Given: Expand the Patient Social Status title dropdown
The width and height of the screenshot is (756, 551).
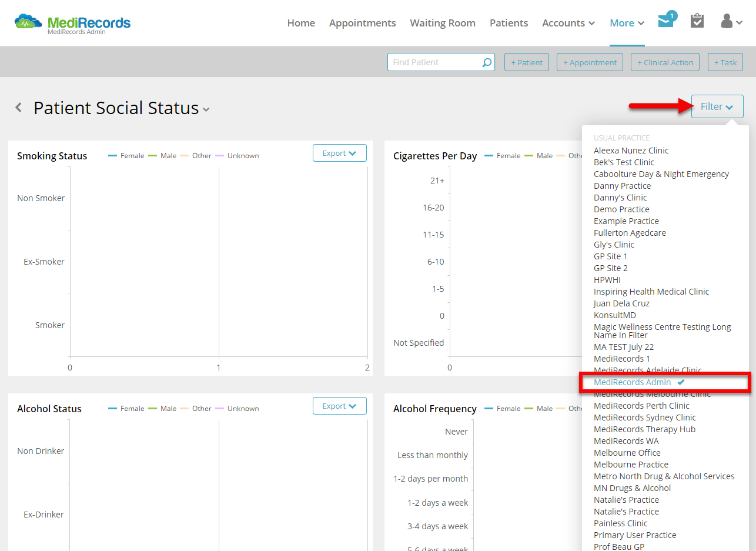Looking at the screenshot, I should [x=206, y=109].
